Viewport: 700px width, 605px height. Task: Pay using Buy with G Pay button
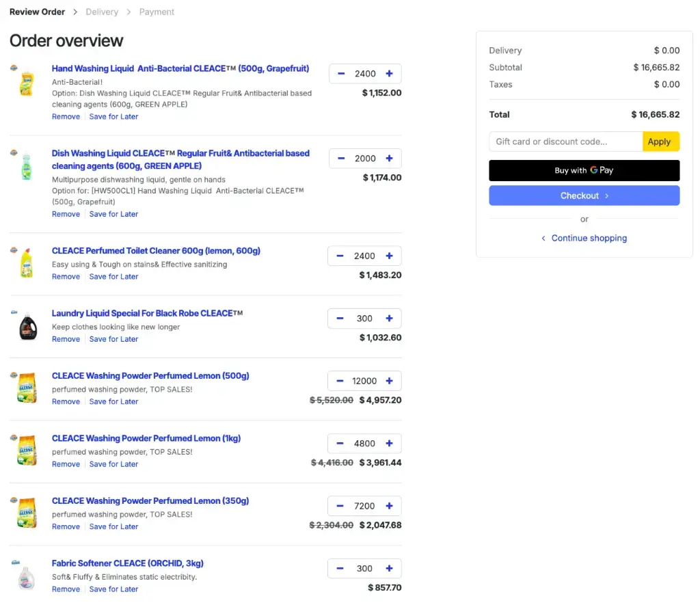(584, 170)
